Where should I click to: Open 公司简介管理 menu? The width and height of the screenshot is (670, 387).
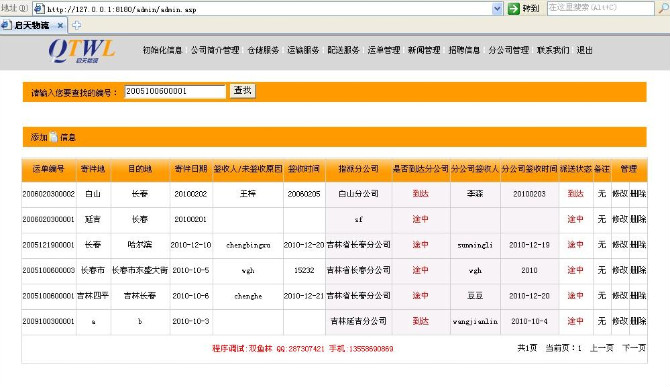(x=215, y=50)
